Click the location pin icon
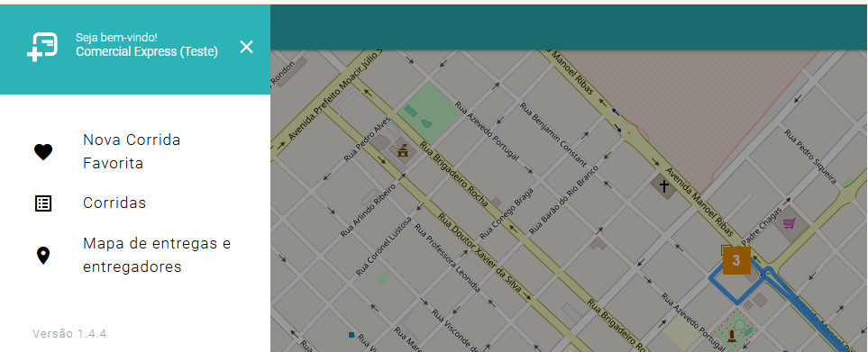The width and height of the screenshot is (868, 352). [43, 256]
